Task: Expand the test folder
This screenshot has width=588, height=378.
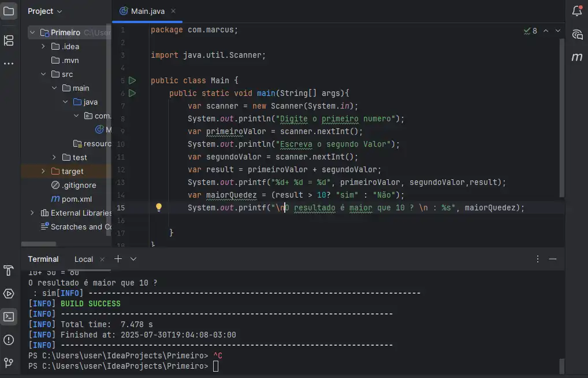Action: click(54, 157)
